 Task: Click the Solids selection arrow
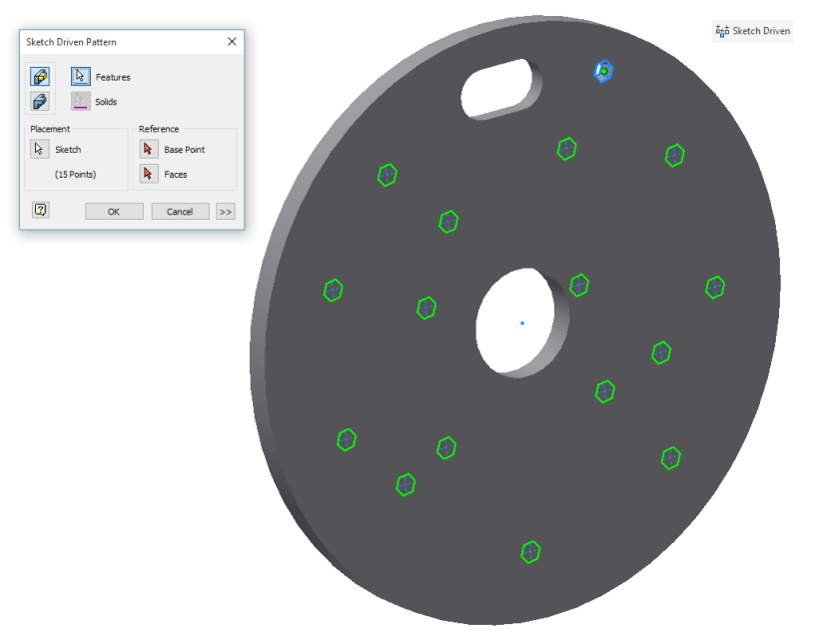point(80,102)
